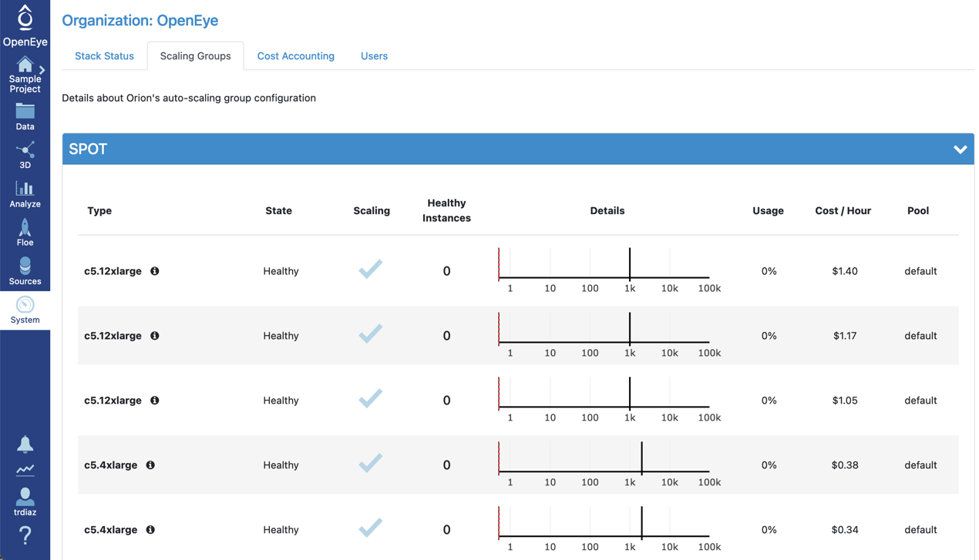979x560 pixels.
Task: Click the Pool column header
Action: [918, 210]
